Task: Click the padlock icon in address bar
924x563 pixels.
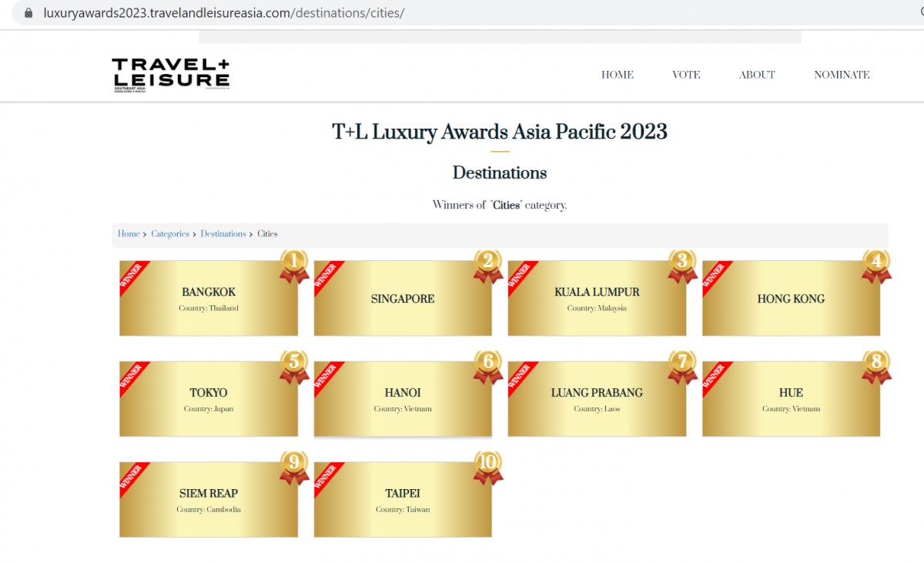Action: 29,13
